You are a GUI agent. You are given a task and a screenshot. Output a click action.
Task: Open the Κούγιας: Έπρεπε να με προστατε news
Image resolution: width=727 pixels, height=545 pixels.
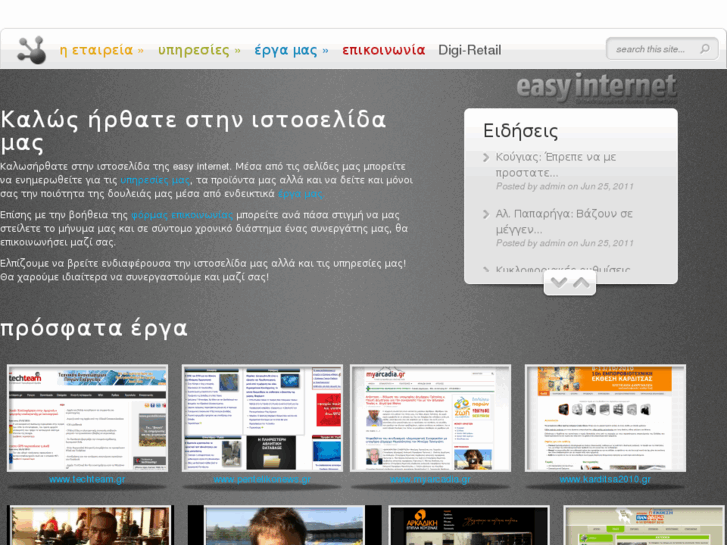(x=556, y=165)
